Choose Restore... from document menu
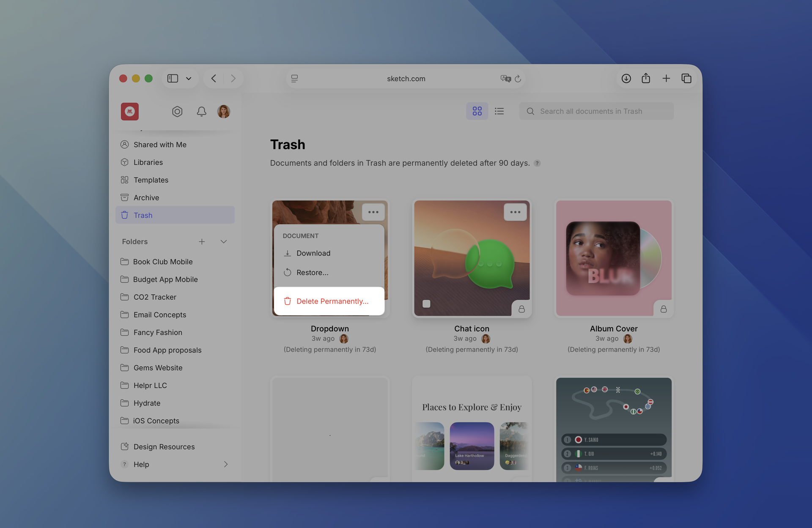Screen dimensions: 812x528 pos(329,273)
